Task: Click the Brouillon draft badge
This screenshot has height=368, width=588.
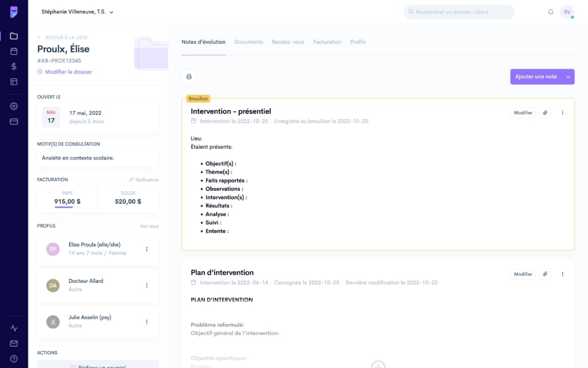Action: (x=198, y=99)
